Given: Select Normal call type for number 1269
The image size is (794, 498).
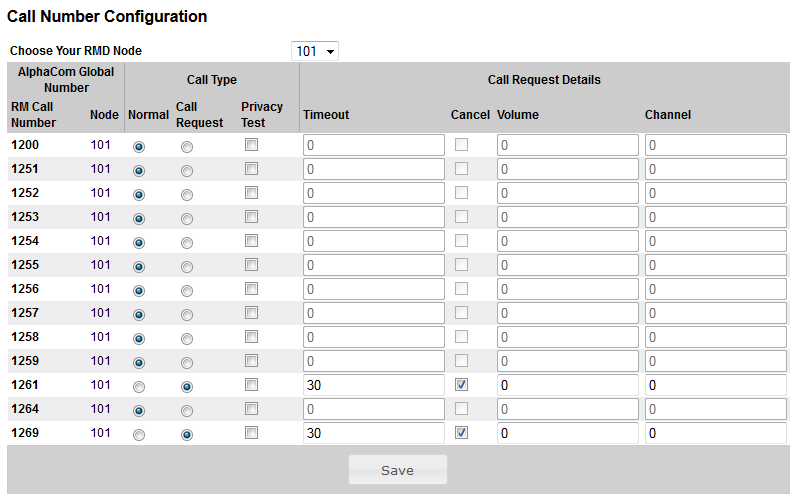Looking at the screenshot, I should pos(139,434).
